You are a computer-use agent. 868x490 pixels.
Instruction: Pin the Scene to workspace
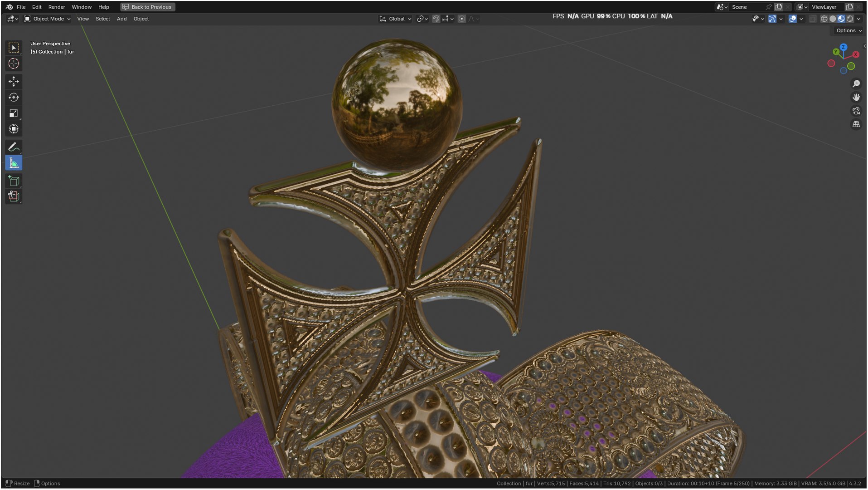click(768, 7)
